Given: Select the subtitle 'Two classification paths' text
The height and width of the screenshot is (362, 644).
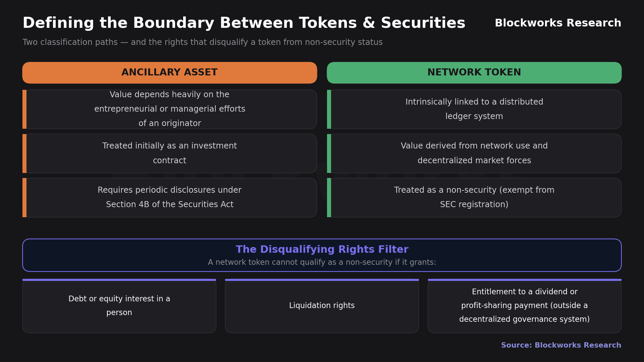Looking at the screenshot, I should 203,43.
